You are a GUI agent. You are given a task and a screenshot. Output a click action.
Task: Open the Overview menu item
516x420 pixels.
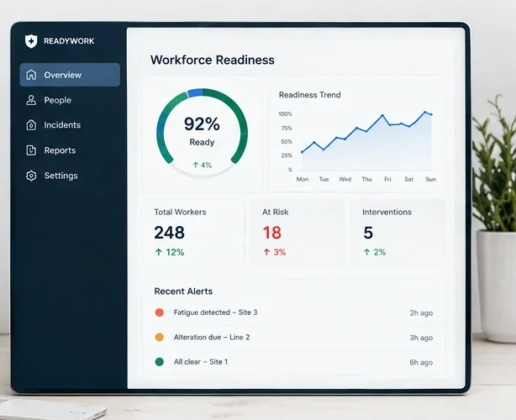(x=70, y=75)
